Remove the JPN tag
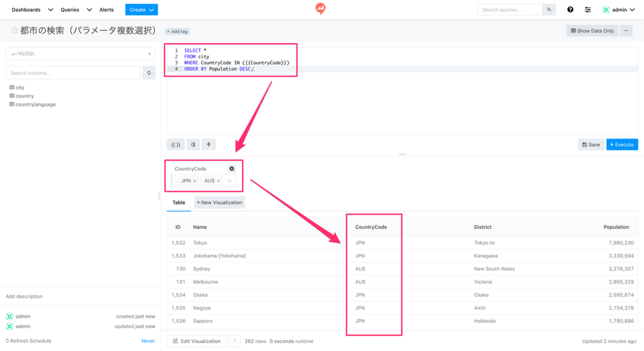The height and width of the screenshot is (351, 644). [195, 181]
